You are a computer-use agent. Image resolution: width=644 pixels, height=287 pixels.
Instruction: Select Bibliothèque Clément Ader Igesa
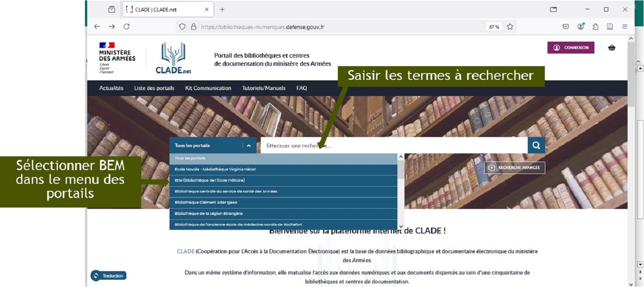click(x=283, y=203)
